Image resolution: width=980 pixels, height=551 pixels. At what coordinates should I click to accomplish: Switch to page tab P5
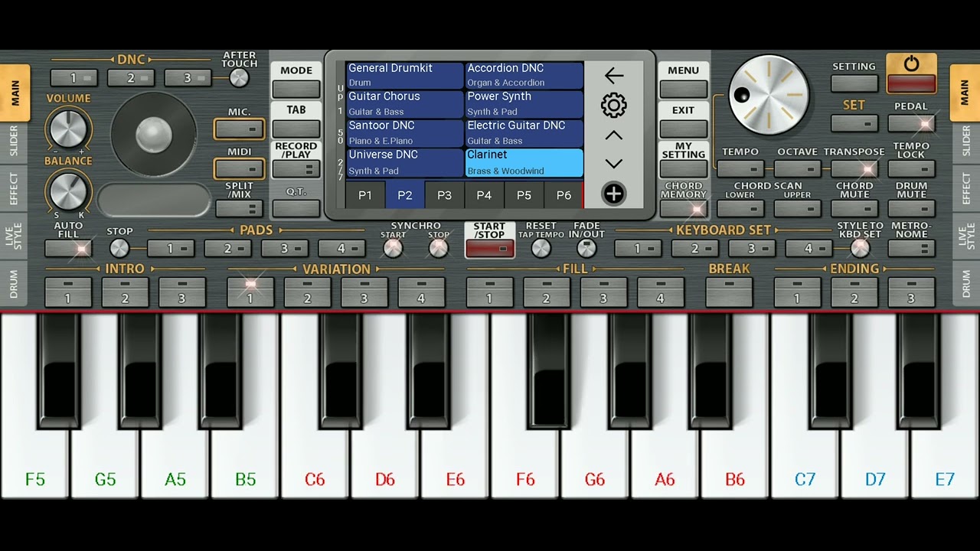coord(524,195)
